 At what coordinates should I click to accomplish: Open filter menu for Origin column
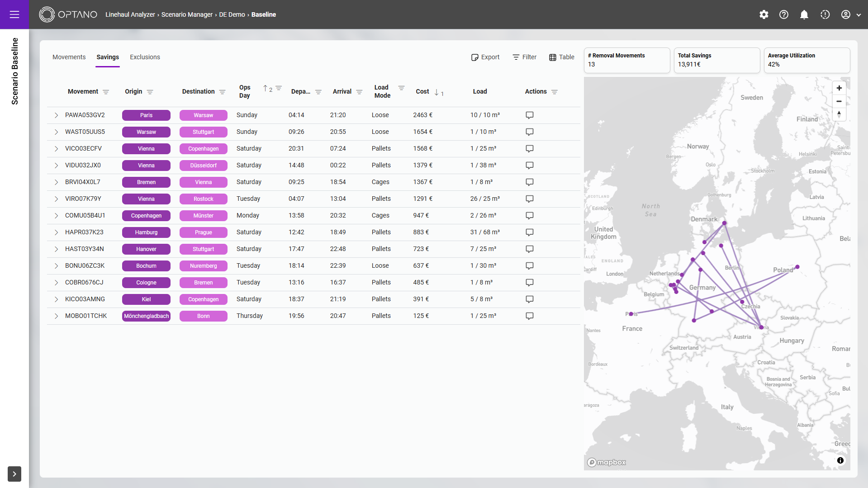pos(150,92)
